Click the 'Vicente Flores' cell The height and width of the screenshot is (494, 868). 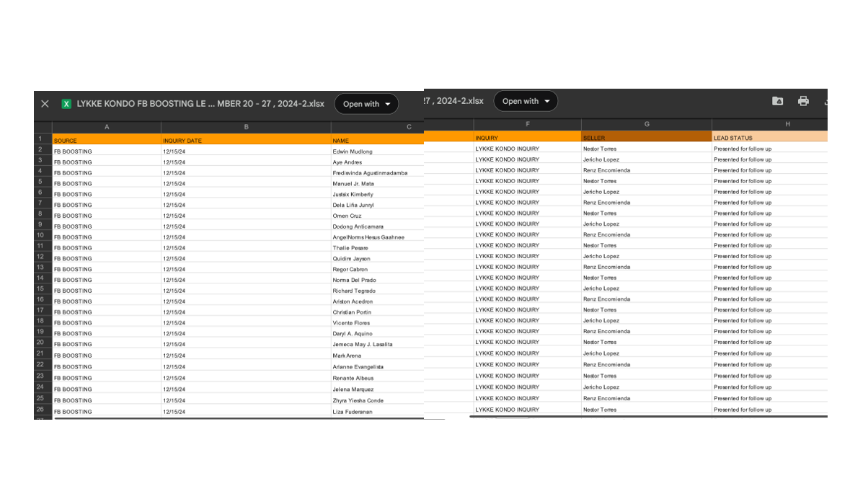(377, 323)
